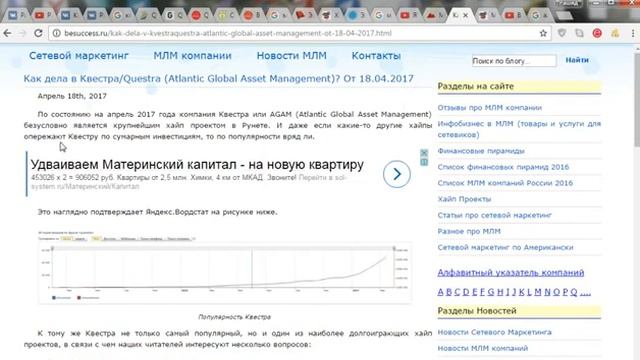The width and height of the screenshot is (640, 360).
Task: Open the Сетевой маркетинг menu
Action: 79,56
